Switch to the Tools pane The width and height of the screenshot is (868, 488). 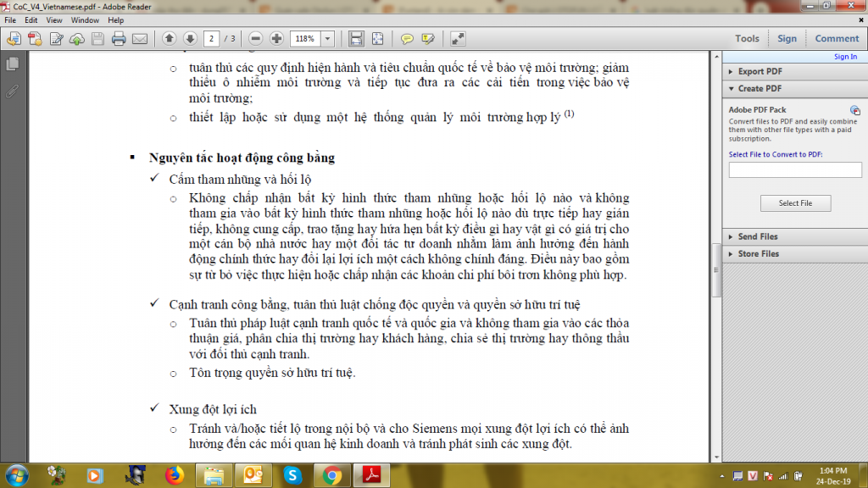(x=747, y=38)
